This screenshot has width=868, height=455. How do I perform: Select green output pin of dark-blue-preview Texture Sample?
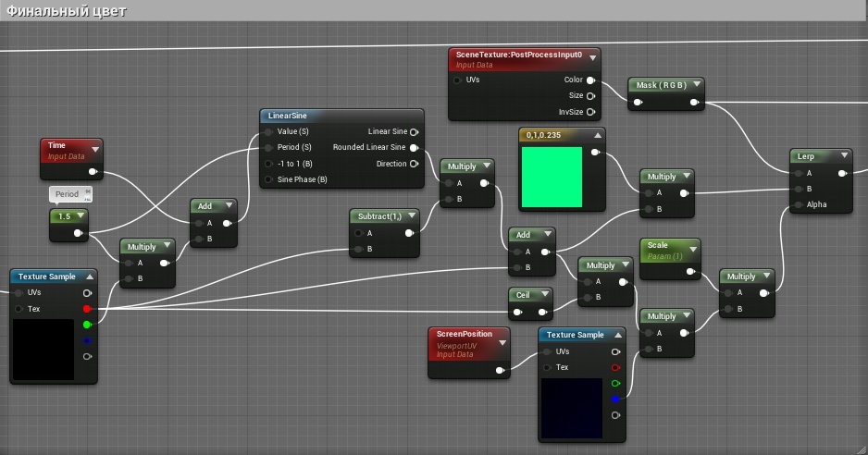(x=615, y=383)
